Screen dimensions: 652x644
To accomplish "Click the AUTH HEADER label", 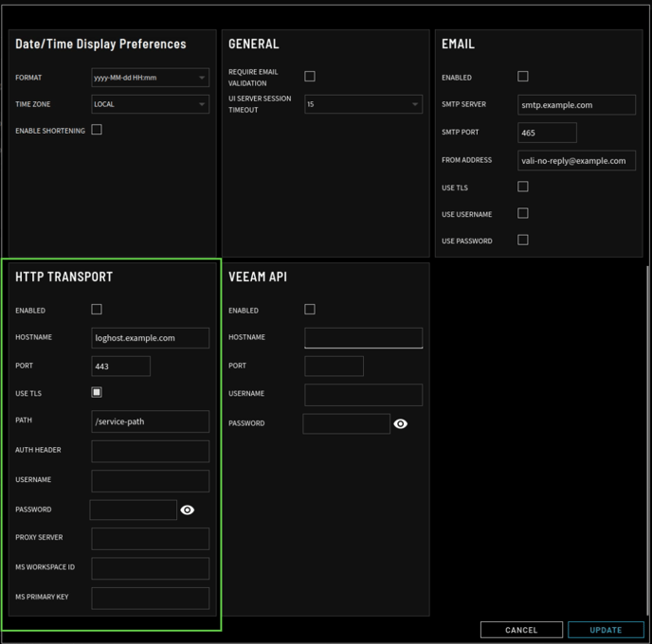I will (38, 450).
